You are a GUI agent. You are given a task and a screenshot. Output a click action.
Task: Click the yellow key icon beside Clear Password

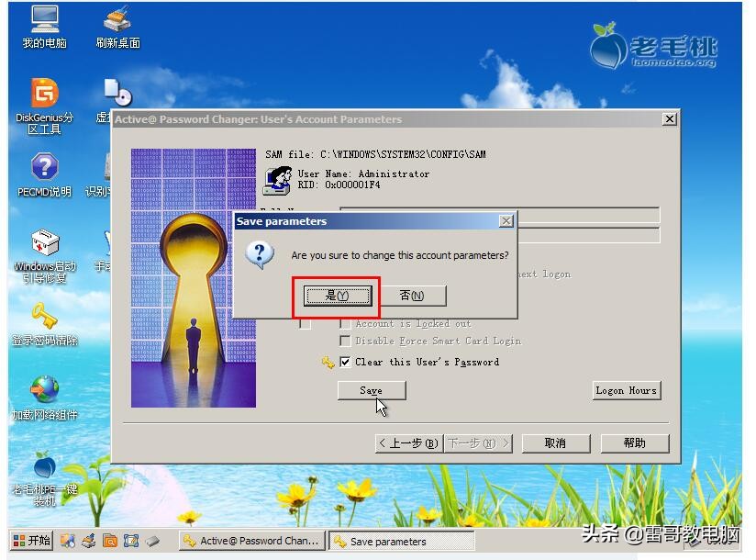pos(328,363)
